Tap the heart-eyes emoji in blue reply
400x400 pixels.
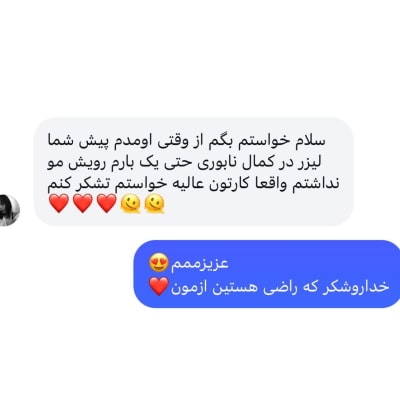(159, 263)
